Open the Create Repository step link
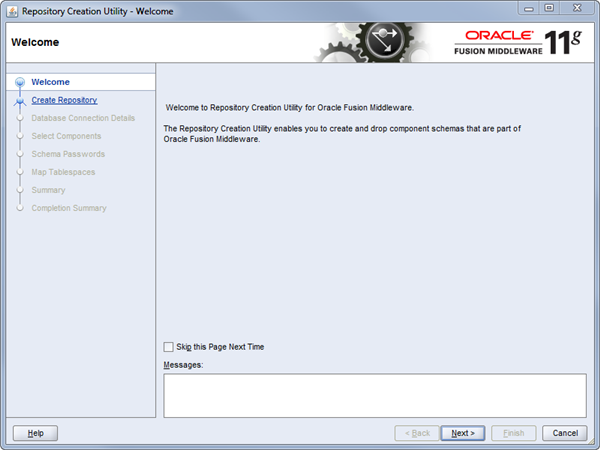The image size is (600, 450). coord(64,100)
